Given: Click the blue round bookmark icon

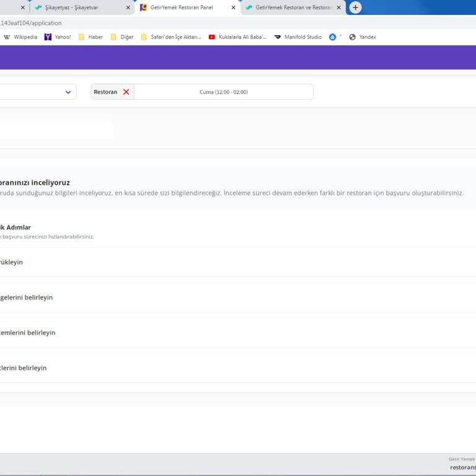Looking at the screenshot, I should 333,37.
